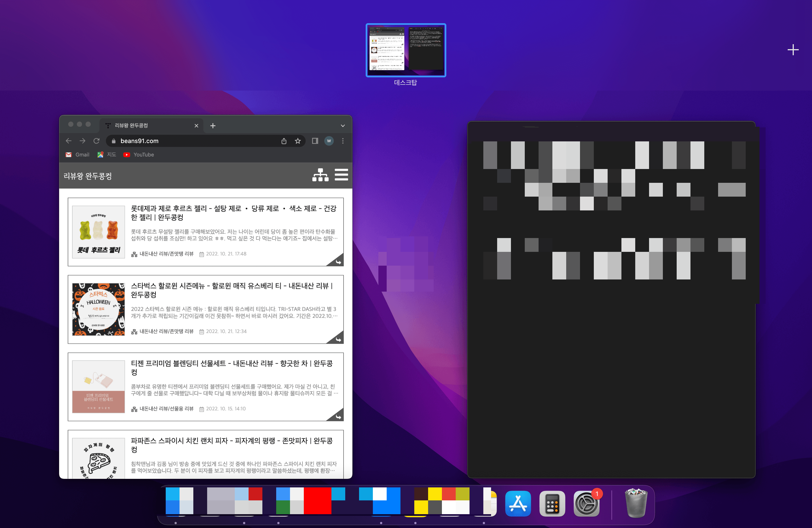Click category of the 롯데제과 젤리 post
Viewport: 812px width, 528px height.
pos(167,254)
